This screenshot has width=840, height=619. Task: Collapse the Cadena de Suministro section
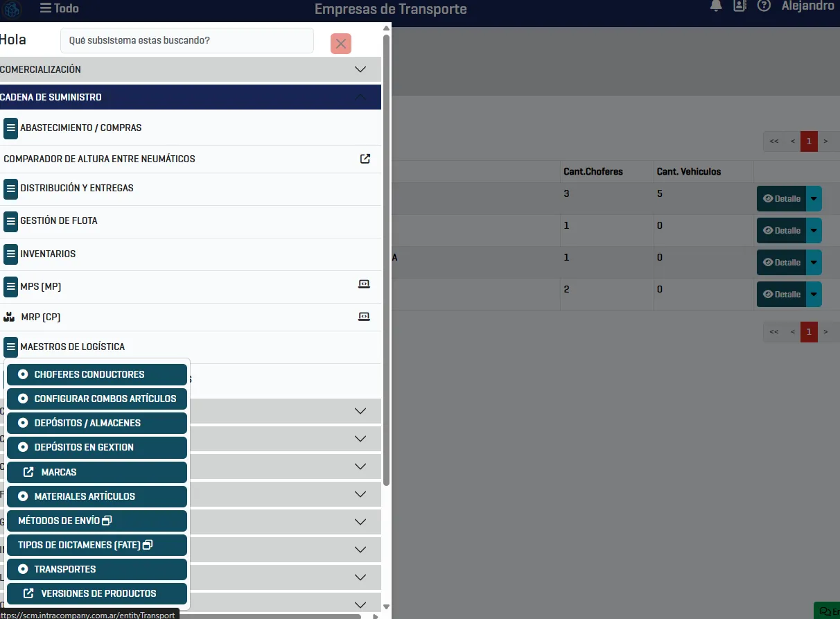(x=360, y=97)
